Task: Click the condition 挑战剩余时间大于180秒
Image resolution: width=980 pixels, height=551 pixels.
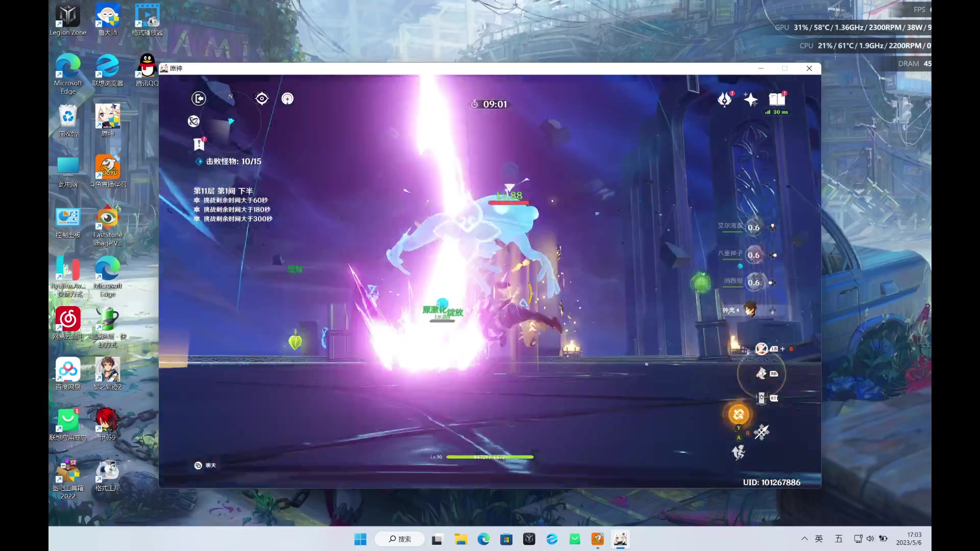Action: 237,210
